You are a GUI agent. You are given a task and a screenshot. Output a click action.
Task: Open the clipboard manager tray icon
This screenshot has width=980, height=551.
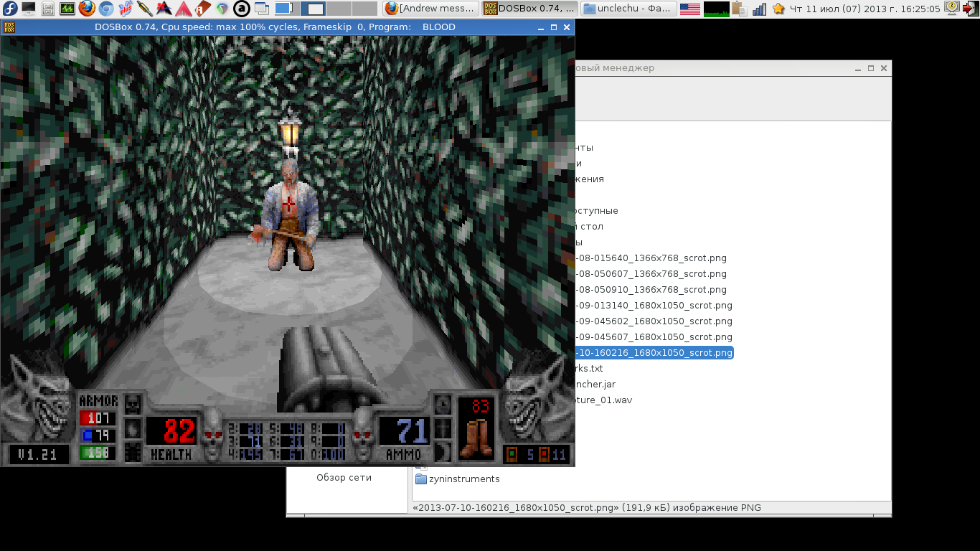pyautogui.click(x=740, y=9)
